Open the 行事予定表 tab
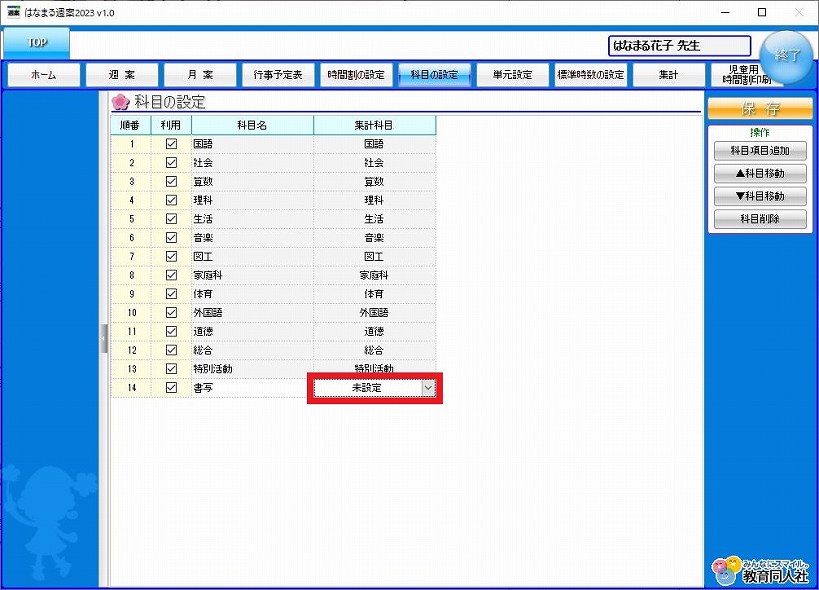Viewport: 819px width, 590px height. tap(278, 75)
